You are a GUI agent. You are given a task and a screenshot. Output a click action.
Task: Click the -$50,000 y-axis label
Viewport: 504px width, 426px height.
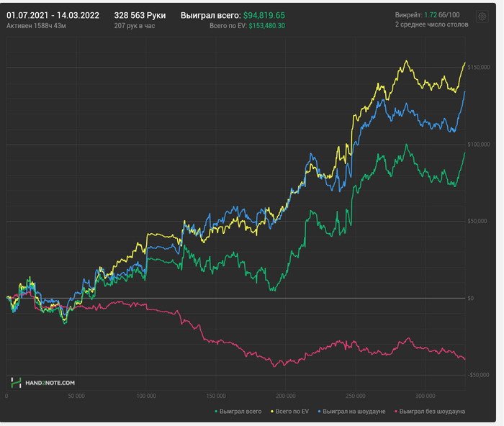click(478, 375)
